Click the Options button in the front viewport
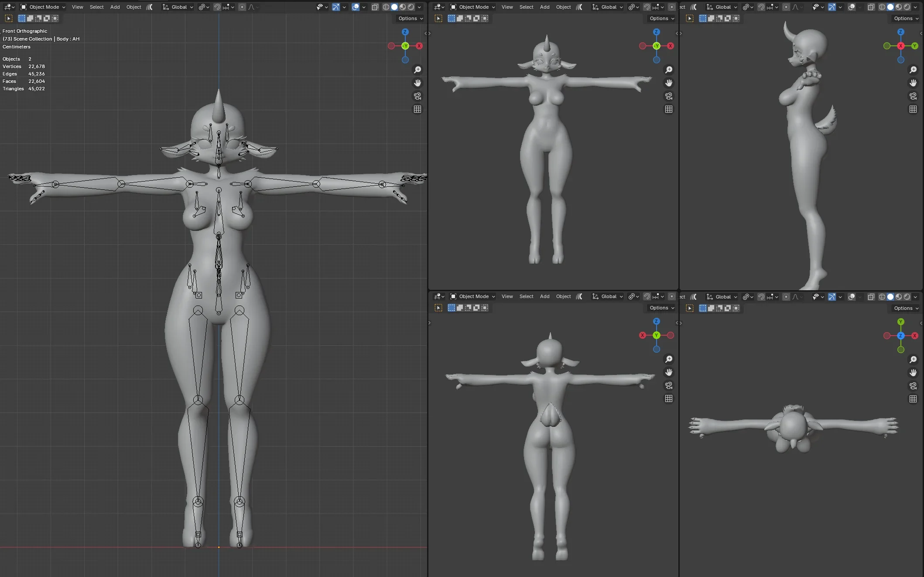The width and height of the screenshot is (924, 577). 411,18
